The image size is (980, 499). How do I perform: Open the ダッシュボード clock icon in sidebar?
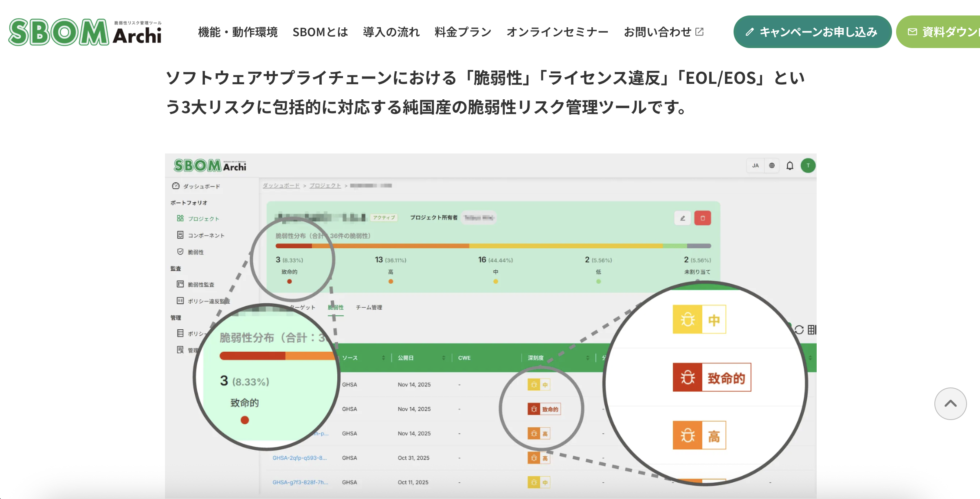pyautogui.click(x=176, y=186)
